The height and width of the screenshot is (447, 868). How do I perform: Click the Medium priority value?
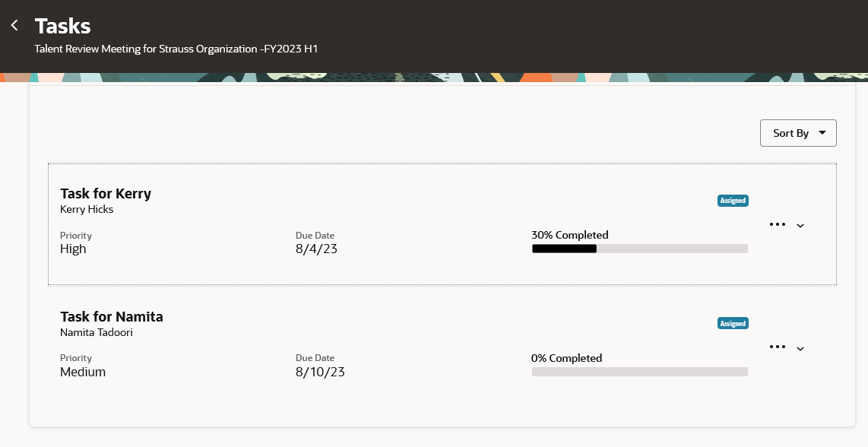click(x=83, y=372)
